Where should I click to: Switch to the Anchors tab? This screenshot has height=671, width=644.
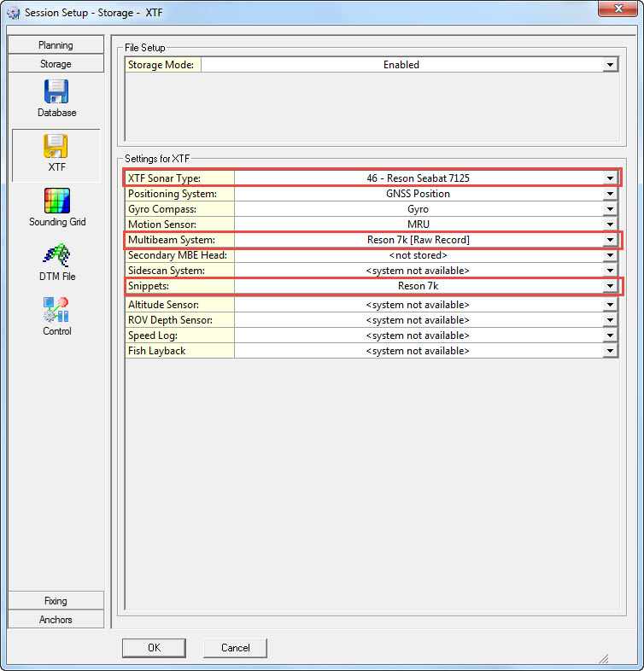[x=56, y=620]
